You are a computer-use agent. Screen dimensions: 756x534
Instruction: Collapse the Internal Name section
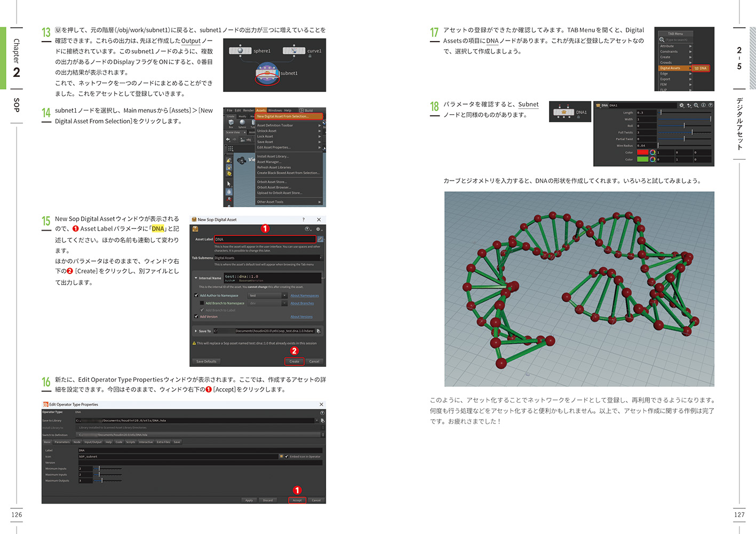(x=196, y=278)
